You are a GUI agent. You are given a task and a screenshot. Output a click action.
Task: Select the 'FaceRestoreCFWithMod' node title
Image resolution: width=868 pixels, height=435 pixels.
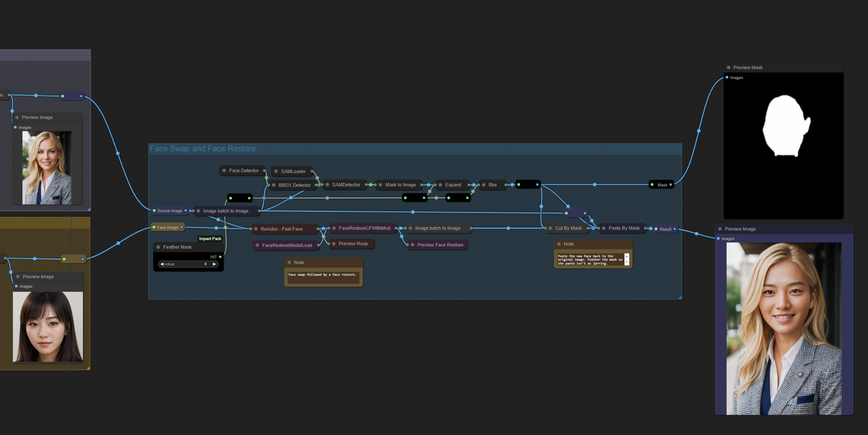tap(365, 228)
